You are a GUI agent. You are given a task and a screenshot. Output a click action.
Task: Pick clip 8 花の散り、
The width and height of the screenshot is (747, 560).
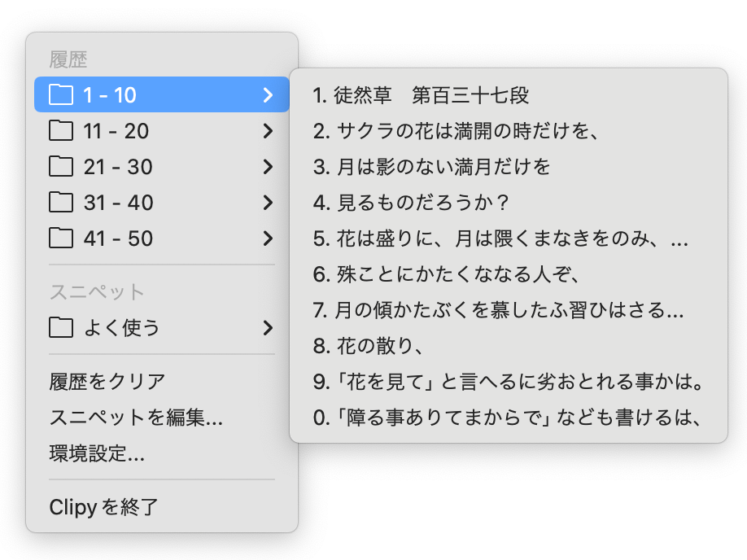pos(367,346)
